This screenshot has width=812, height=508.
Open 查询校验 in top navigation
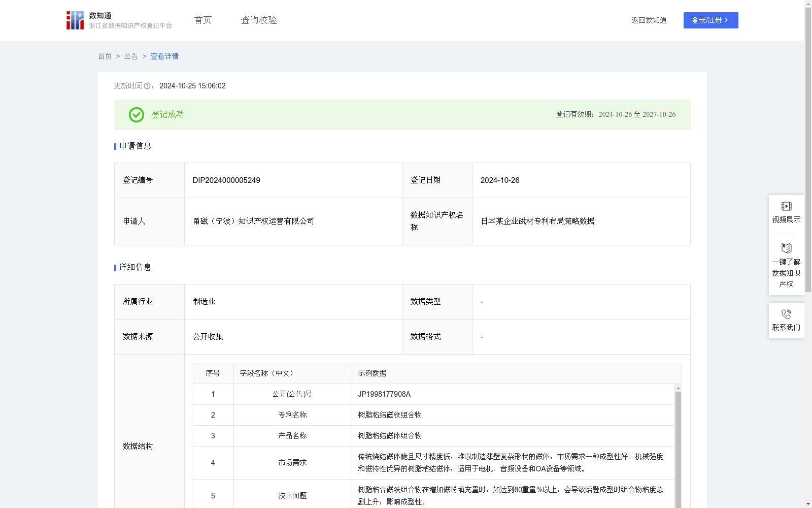(x=259, y=20)
